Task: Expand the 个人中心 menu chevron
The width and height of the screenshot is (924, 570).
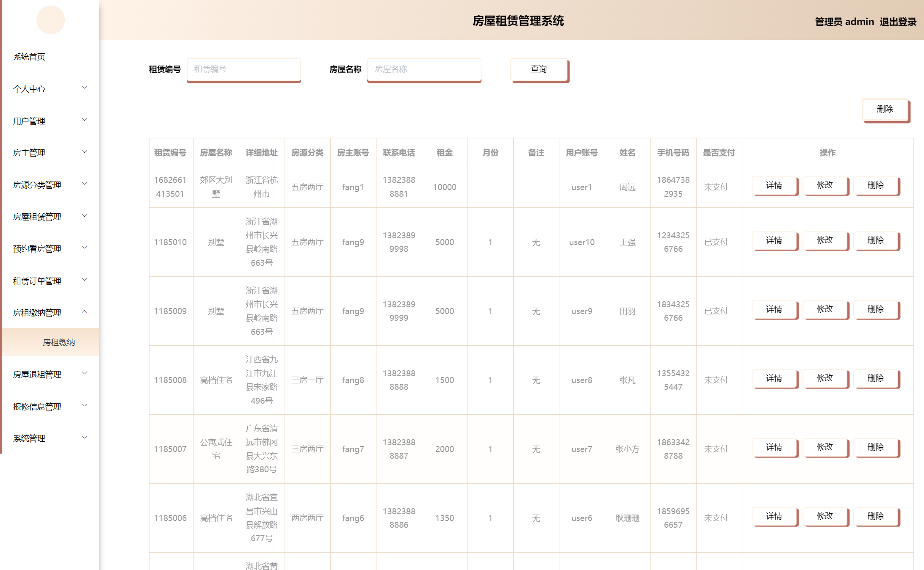Action: (x=84, y=88)
